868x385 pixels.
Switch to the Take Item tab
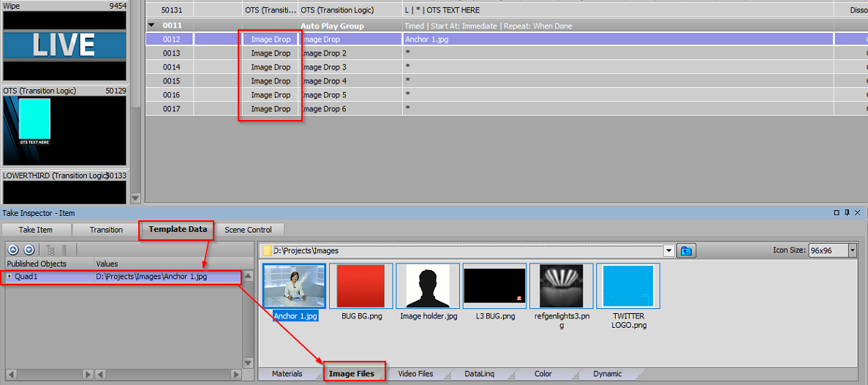coord(36,229)
